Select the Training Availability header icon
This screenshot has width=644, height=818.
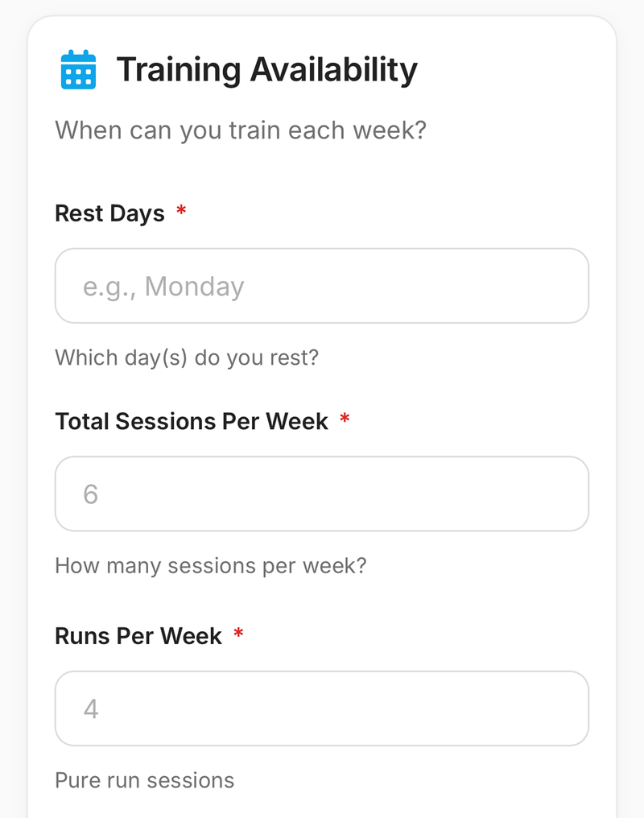tap(78, 70)
